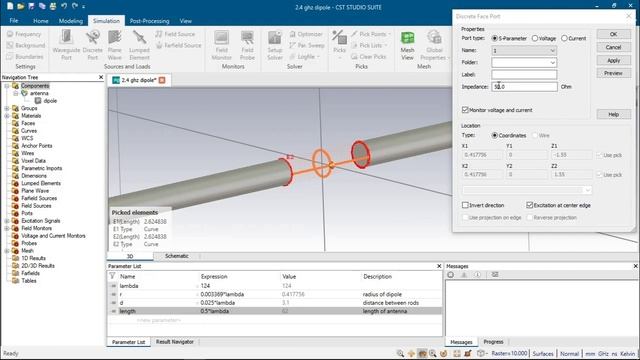Click the rotate view icon in status bar
Image resolution: width=640 pixels, height=360 pixels.
pos(443,353)
